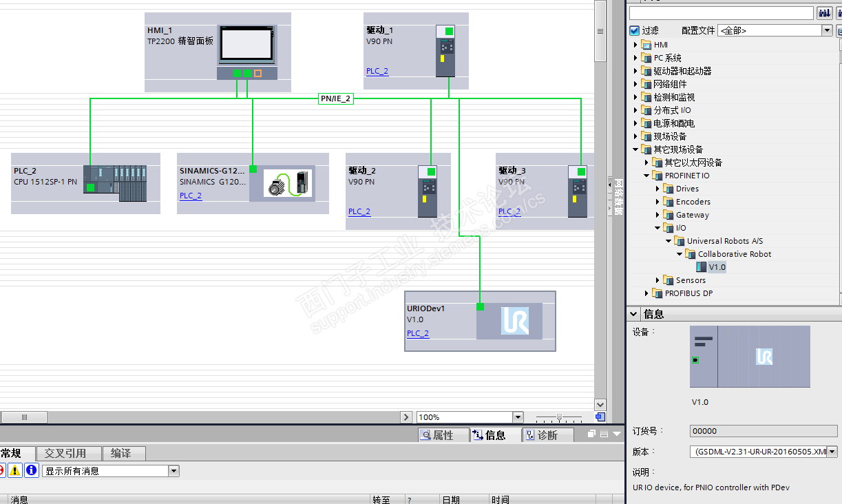Open the 100% zoom level dropdown
Image resolution: width=842 pixels, height=504 pixels.
(x=518, y=417)
